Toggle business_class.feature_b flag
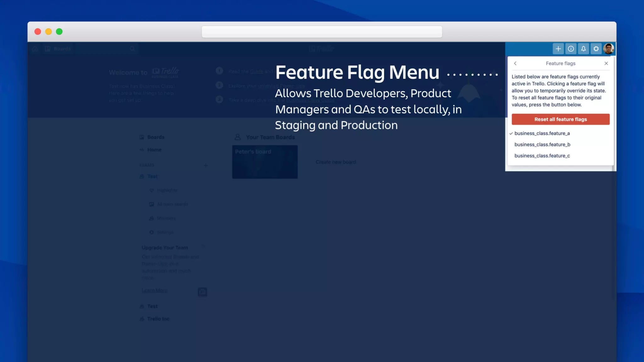Image resolution: width=644 pixels, height=362 pixels. coord(560,145)
